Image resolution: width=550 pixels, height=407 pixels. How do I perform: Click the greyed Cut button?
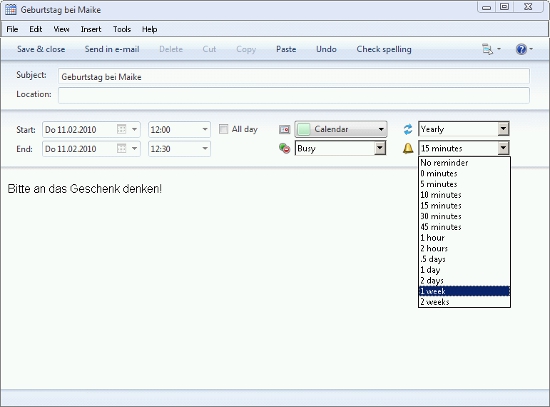pyautogui.click(x=209, y=49)
